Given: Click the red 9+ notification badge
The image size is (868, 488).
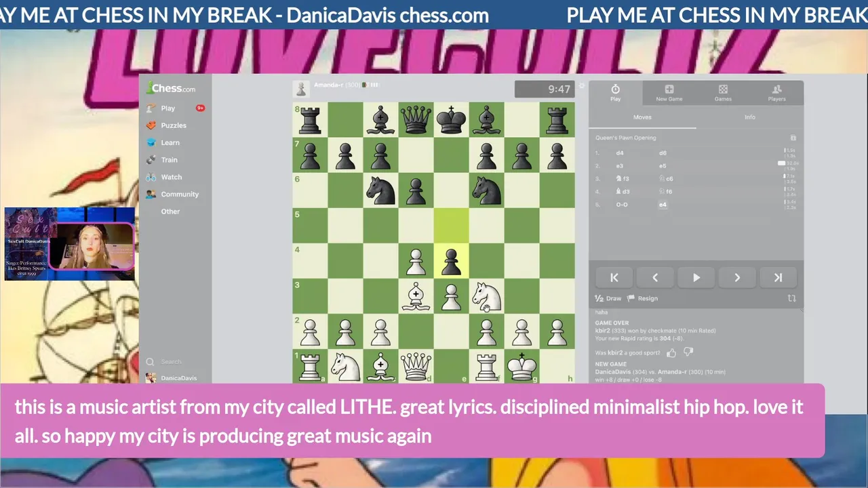Looking at the screenshot, I should click(x=200, y=108).
